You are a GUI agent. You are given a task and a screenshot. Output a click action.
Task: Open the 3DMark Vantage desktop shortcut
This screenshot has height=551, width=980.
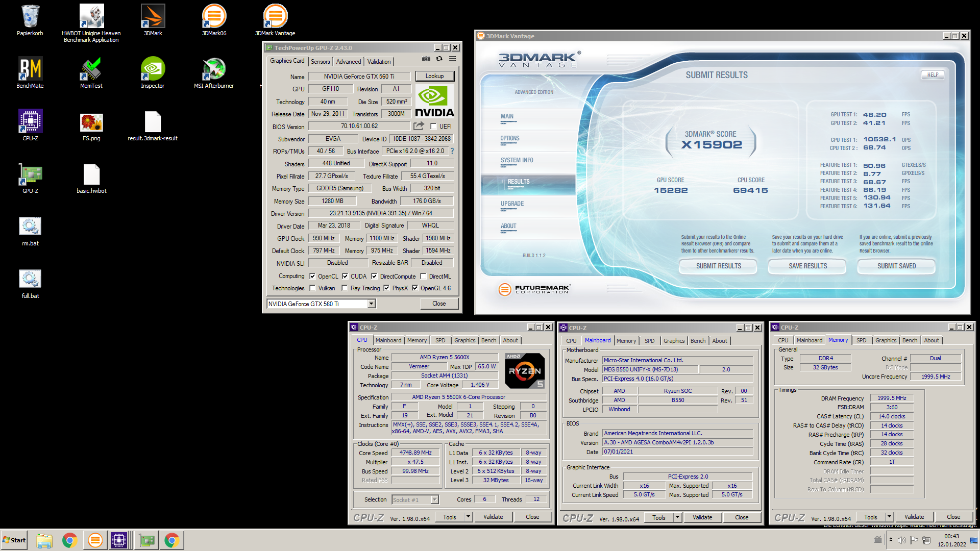[x=275, y=20]
